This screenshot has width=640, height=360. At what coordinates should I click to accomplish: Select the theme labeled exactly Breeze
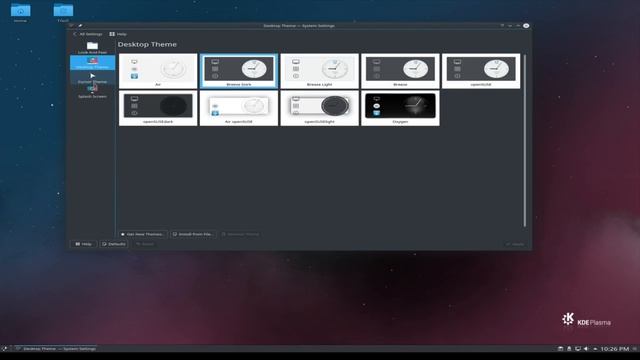400,71
